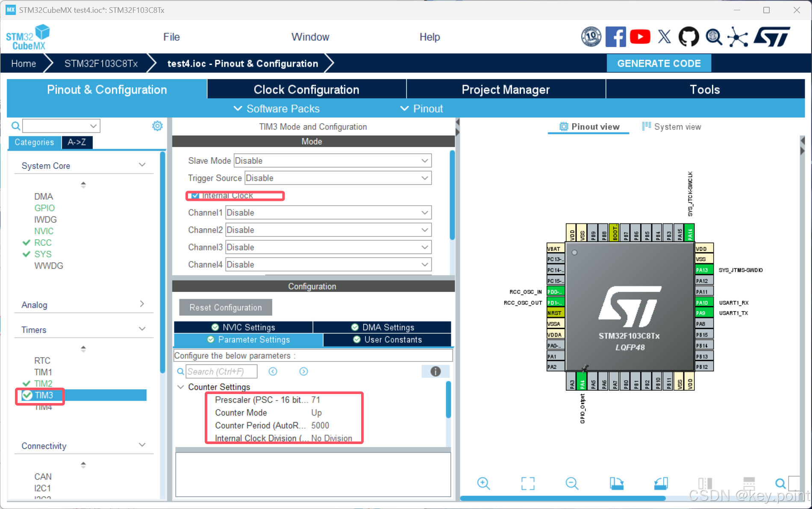
Task: Select the PA13 SWDIO pin on chip
Action: pos(704,270)
